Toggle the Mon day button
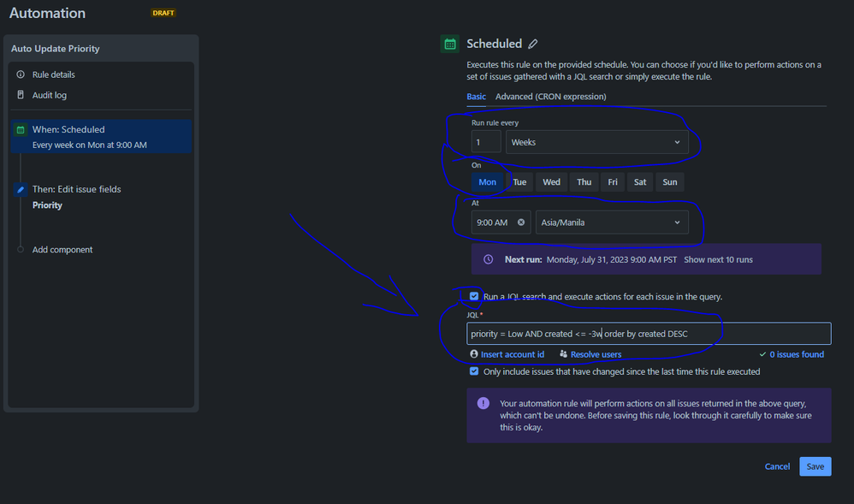The width and height of the screenshot is (854, 504). click(x=488, y=182)
